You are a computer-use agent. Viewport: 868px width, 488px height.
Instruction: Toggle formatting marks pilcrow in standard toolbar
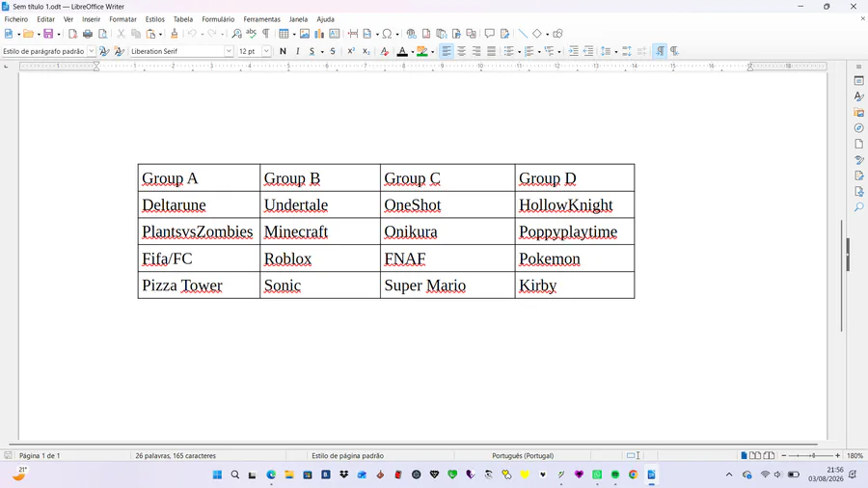tap(266, 34)
